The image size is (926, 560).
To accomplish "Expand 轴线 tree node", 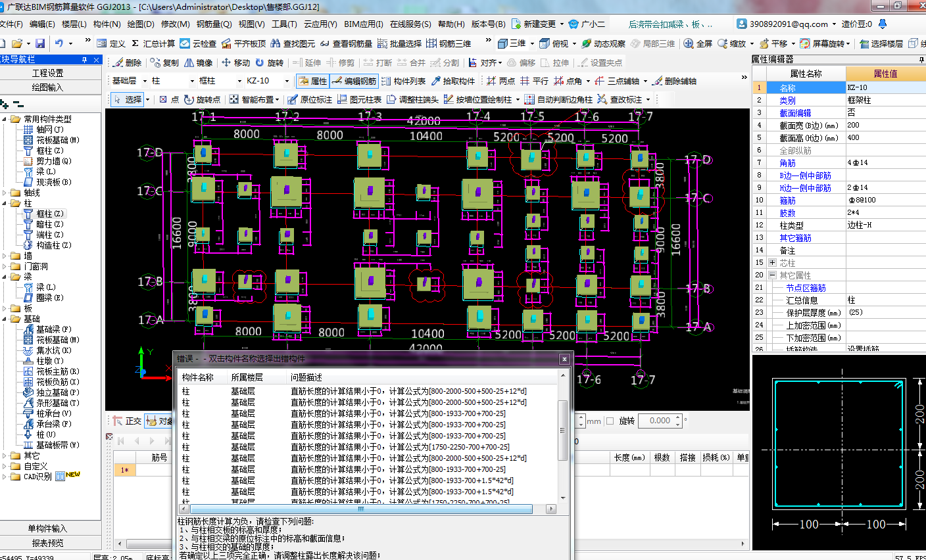I will pos(5,193).
